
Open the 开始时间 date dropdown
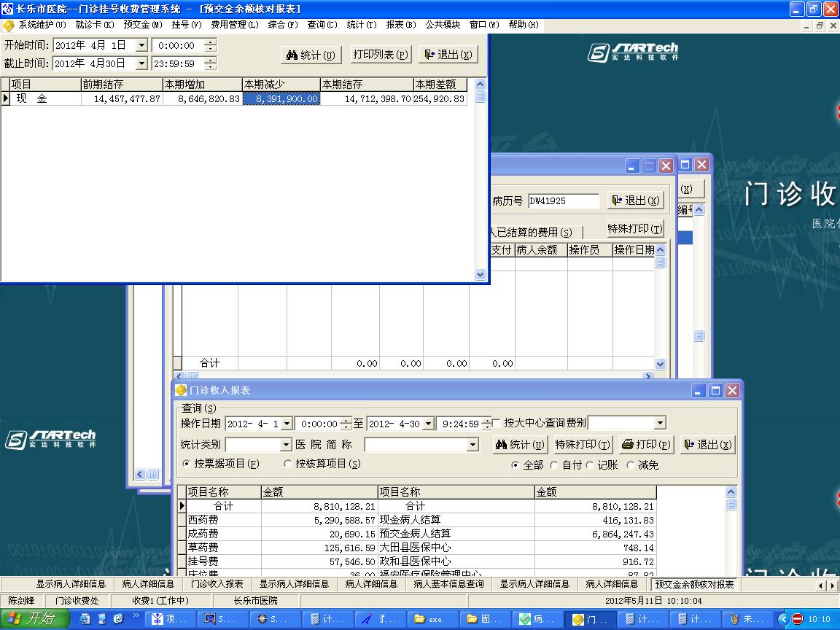coord(141,45)
